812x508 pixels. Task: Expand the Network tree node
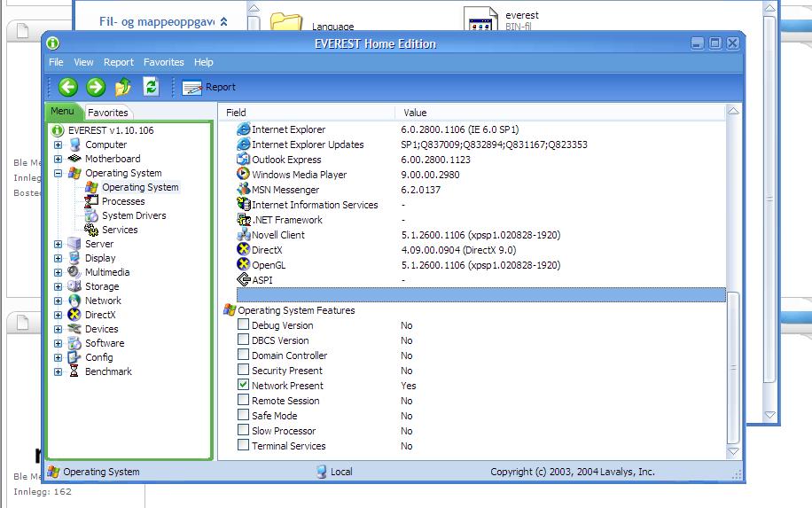pos(58,301)
